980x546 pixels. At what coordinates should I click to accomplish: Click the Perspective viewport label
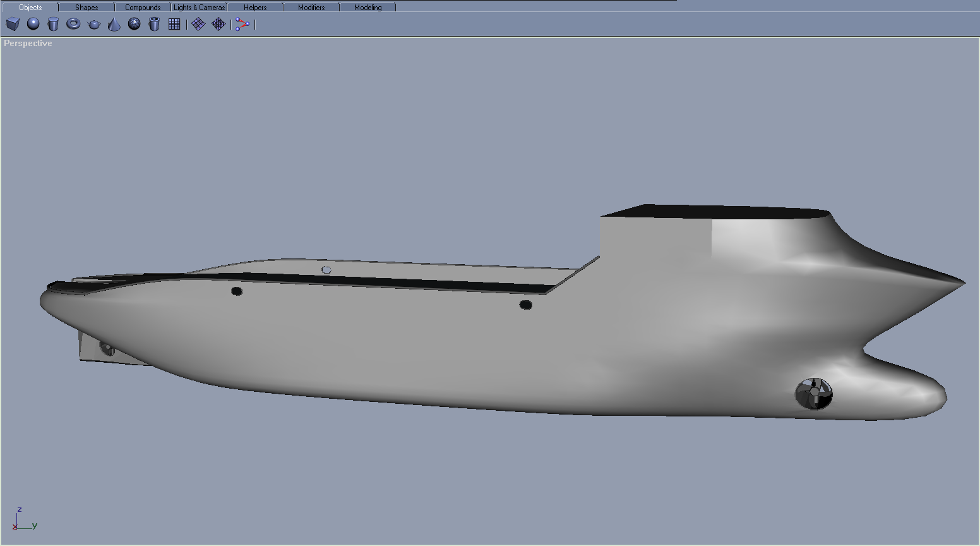click(x=28, y=43)
